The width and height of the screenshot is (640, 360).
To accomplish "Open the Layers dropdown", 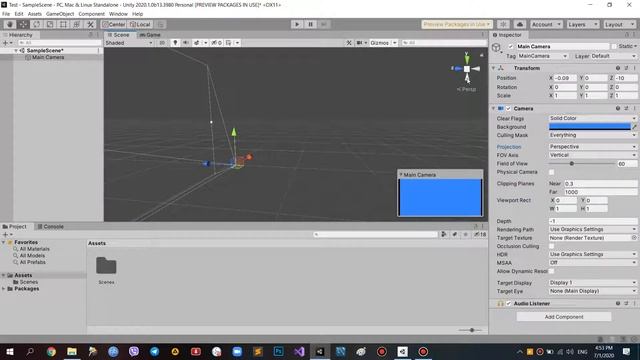I will (x=582, y=24).
